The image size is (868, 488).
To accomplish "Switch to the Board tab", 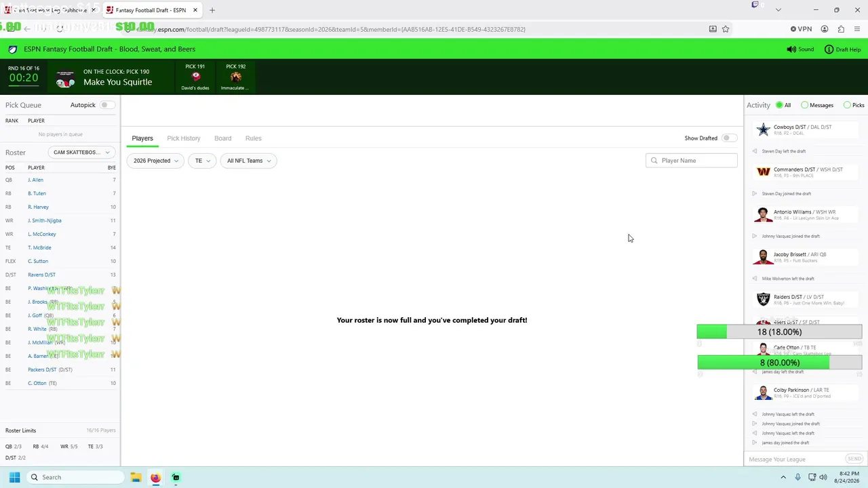I will 223,138.
